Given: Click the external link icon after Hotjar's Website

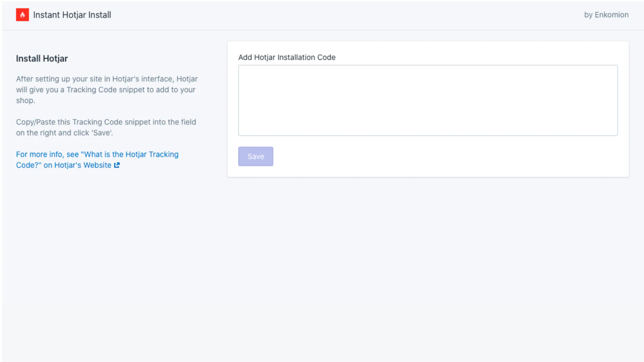Looking at the screenshot, I should click(x=117, y=165).
